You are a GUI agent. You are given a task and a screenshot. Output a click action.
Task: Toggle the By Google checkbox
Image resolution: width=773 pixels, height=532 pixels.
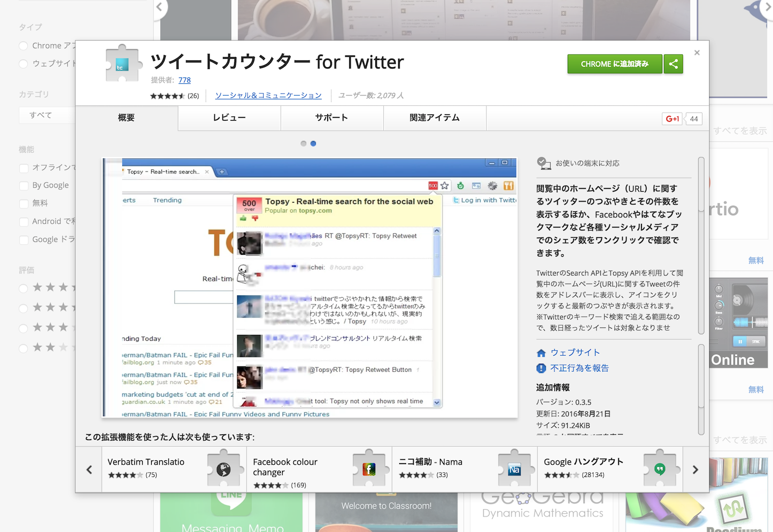pos(24,185)
